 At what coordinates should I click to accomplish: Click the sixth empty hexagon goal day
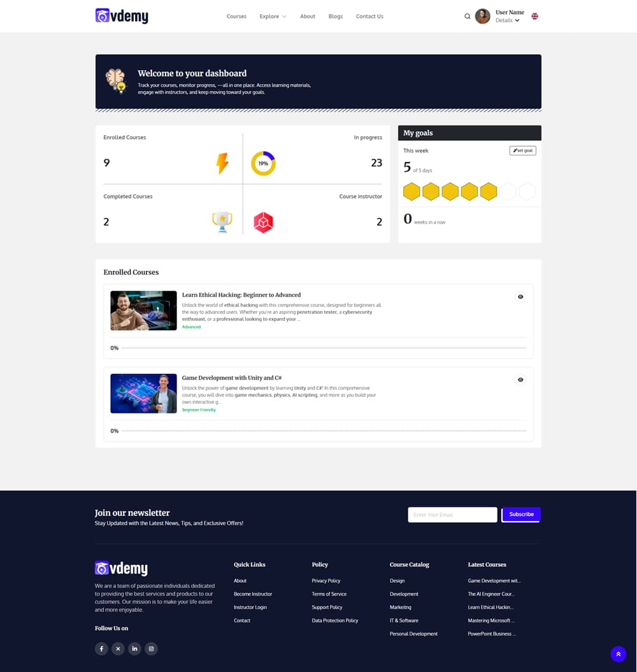[x=508, y=191]
